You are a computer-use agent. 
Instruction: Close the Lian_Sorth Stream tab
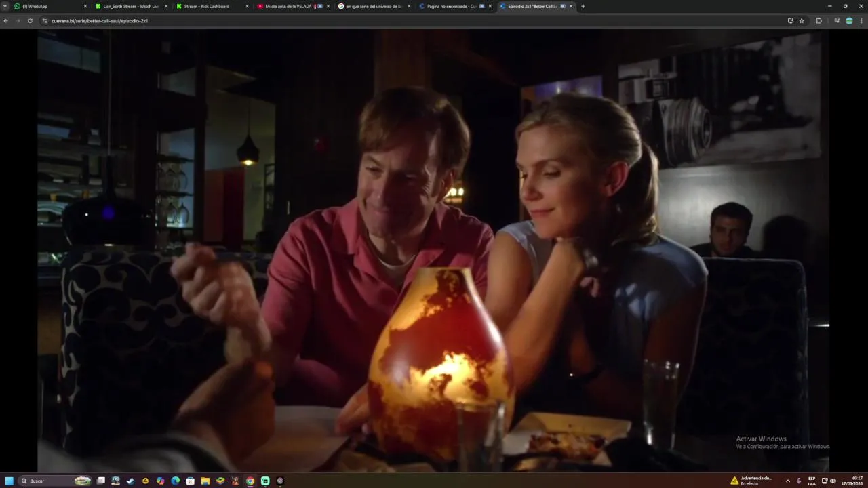166,6
